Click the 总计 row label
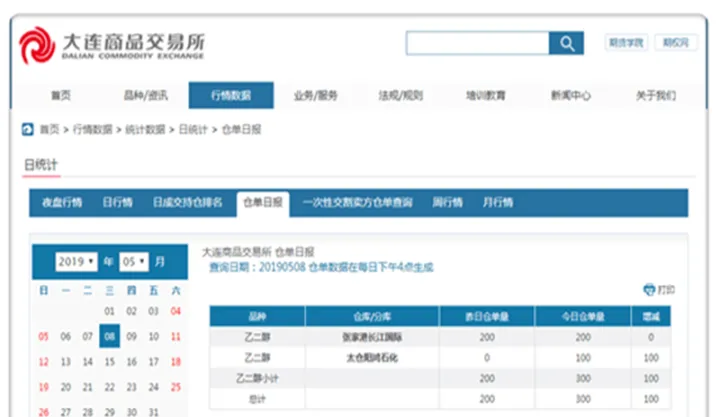This screenshot has height=417, width=720. click(257, 399)
